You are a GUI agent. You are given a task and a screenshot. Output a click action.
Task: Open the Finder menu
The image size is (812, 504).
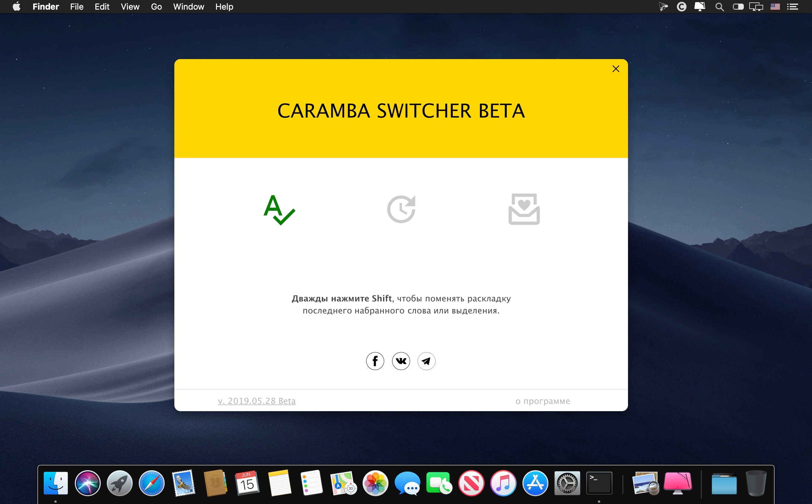click(46, 7)
